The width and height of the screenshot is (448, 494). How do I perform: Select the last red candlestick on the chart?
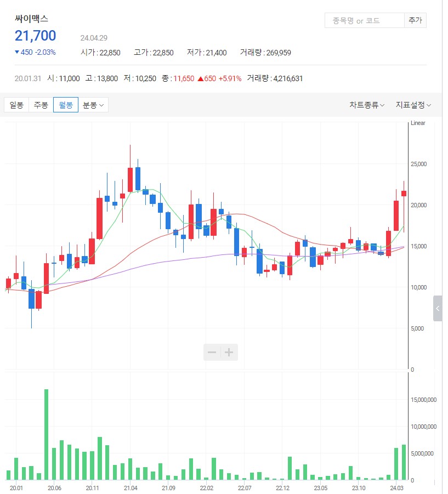[404, 193]
